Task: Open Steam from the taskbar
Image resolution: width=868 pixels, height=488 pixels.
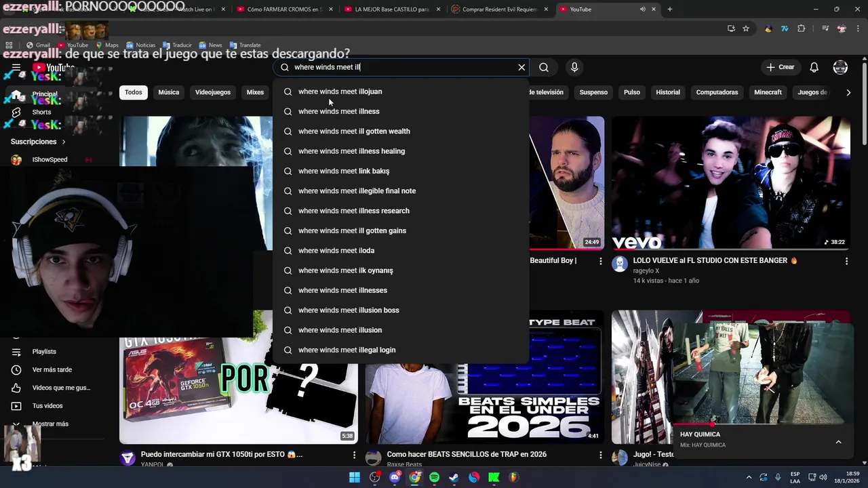Action: [x=454, y=477]
